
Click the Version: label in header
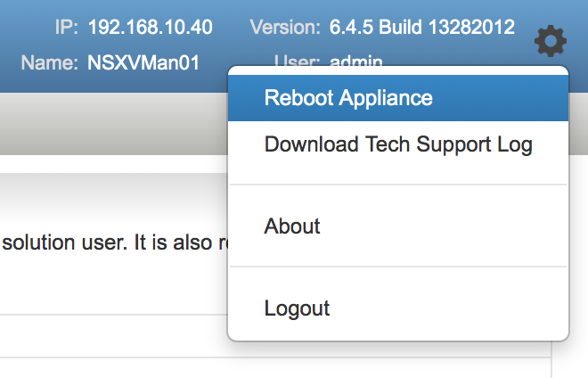285,28
